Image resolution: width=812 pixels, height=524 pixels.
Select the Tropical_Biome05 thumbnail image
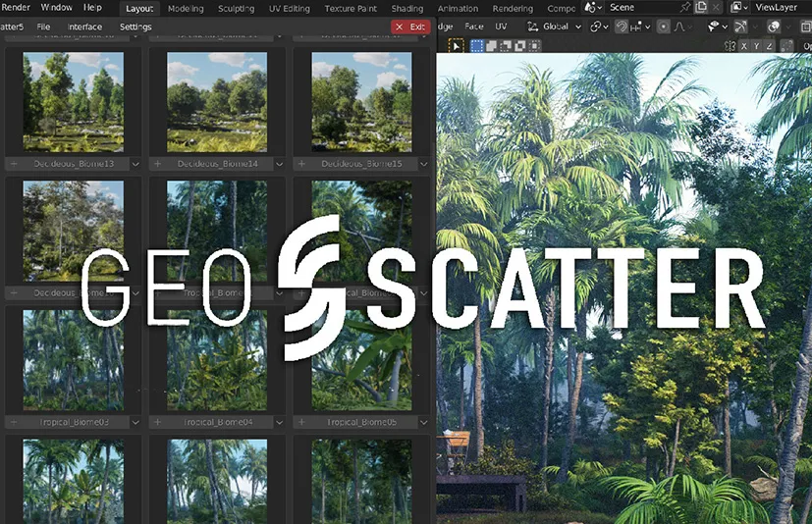coord(361,360)
